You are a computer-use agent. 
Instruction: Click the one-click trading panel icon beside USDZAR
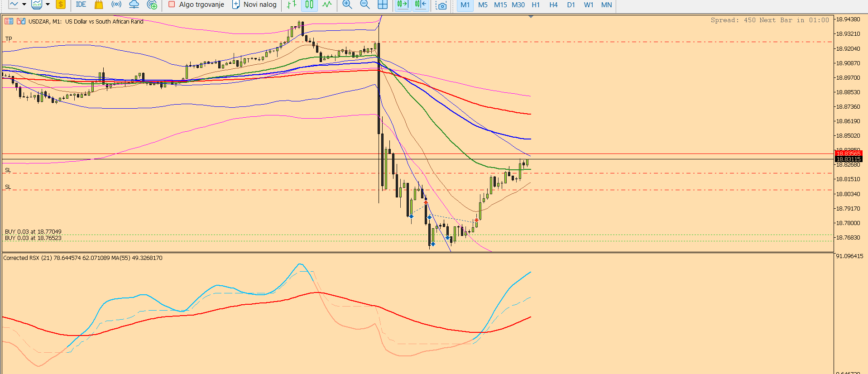coord(21,21)
